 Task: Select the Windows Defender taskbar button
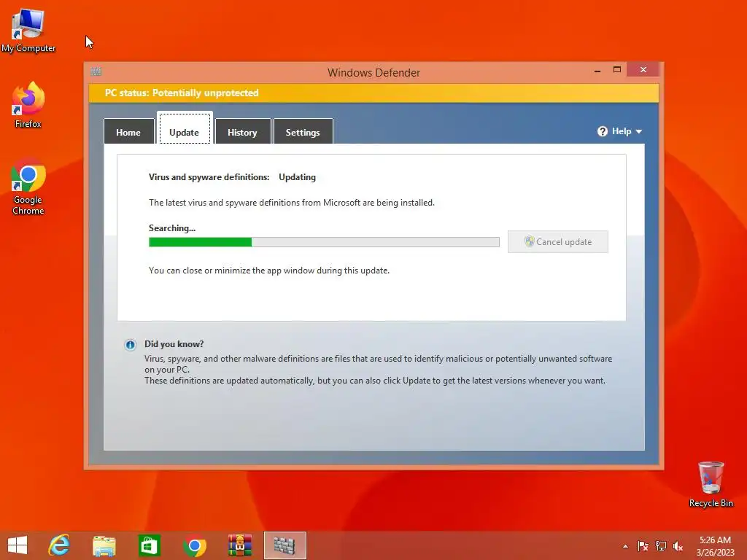285,545
